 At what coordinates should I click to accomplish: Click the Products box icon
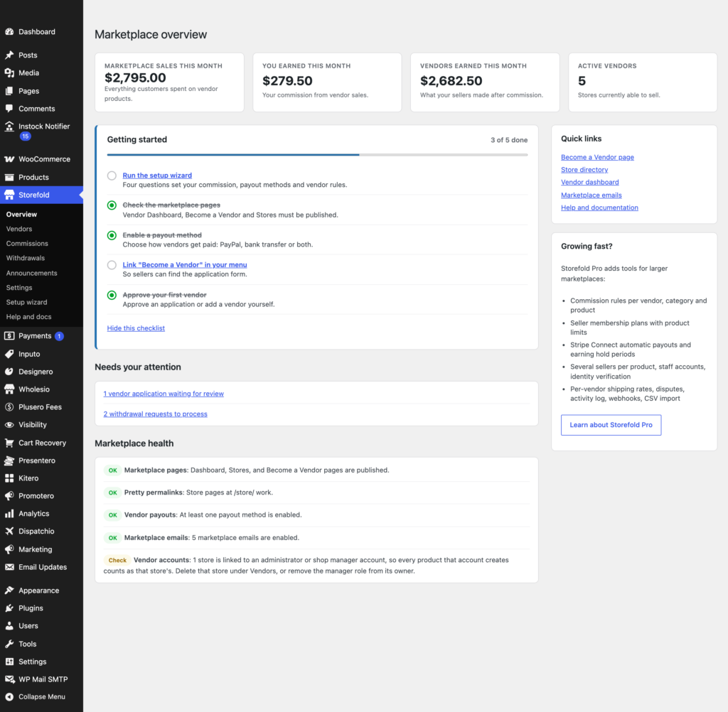pyautogui.click(x=9, y=178)
